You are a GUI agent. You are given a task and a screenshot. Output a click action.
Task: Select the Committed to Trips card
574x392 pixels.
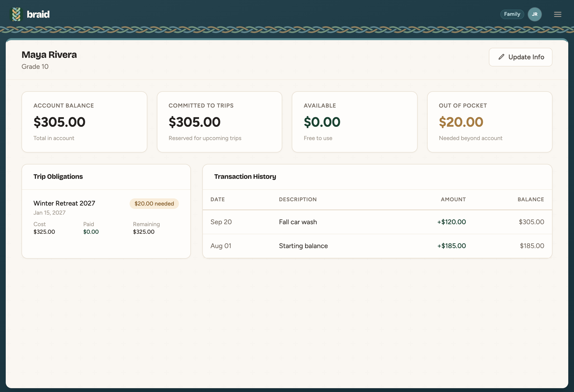tap(220, 122)
